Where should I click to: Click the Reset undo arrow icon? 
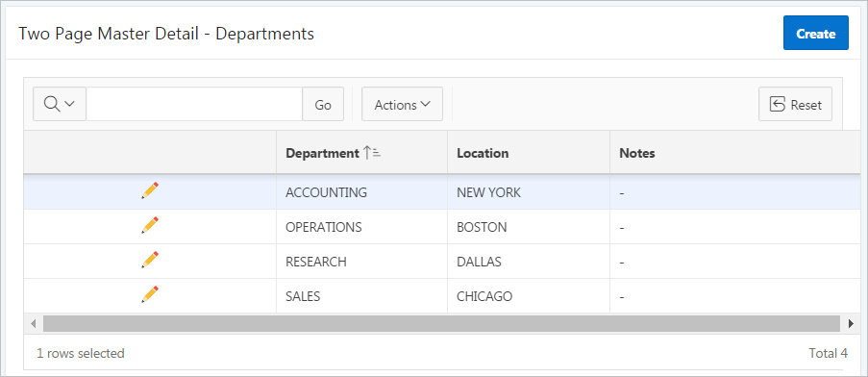pyautogui.click(x=778, y=104)
